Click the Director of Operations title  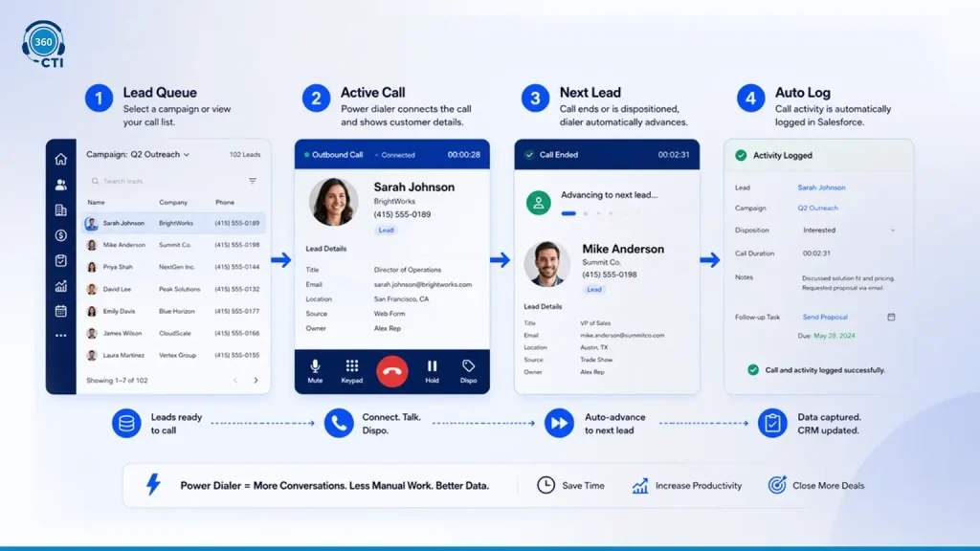tap(408, 270)
